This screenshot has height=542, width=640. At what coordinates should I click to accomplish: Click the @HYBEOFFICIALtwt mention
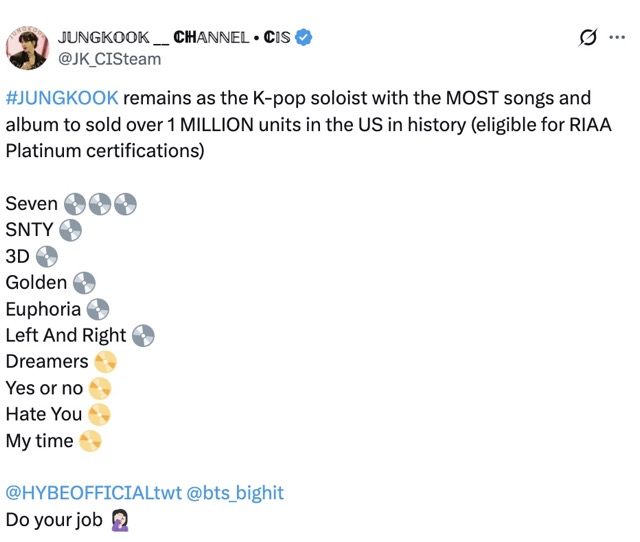coord(94,493)
